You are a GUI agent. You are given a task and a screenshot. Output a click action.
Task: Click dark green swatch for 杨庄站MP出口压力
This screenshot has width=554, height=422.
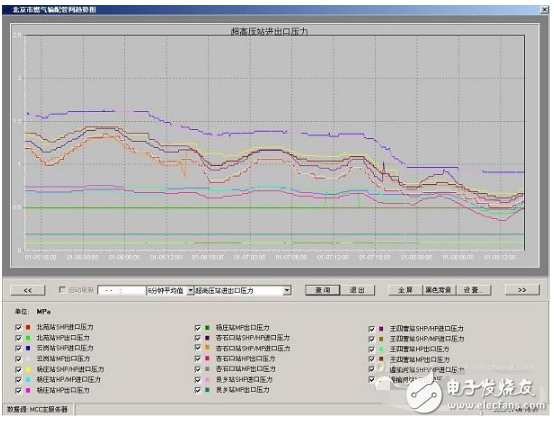(x=207, y=328)
